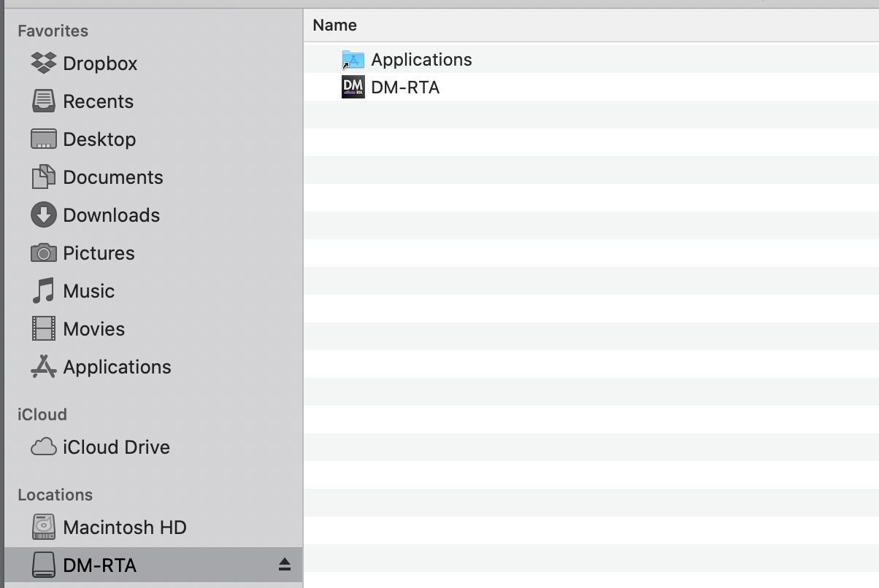The image size is (879, 588).
Task: Select the Pictures camera icon
Action: click(44, 252)
